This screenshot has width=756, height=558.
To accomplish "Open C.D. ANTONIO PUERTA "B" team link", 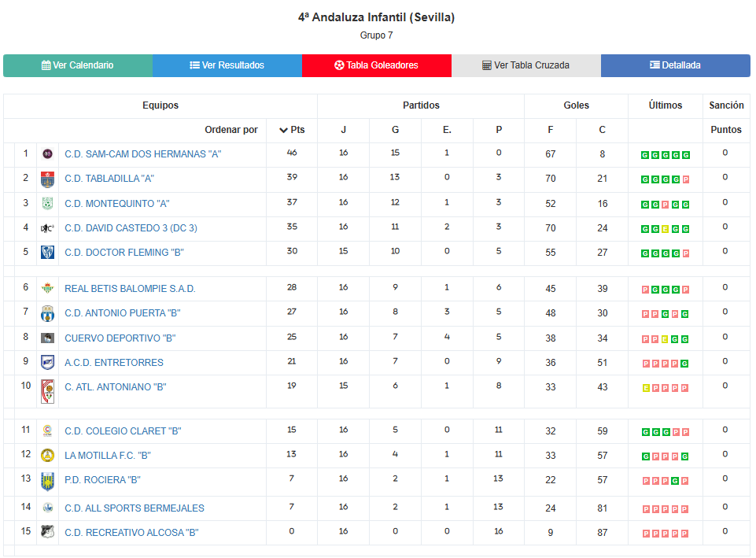I will 123,313.
